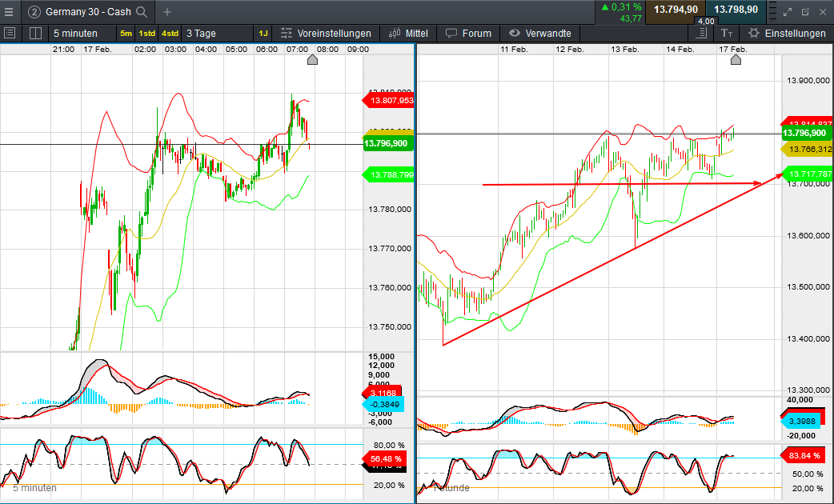Open the Mittel price type menu
The width and height of the screenshot is (834, 504).
pyautogui.click(x=408, y=34)
